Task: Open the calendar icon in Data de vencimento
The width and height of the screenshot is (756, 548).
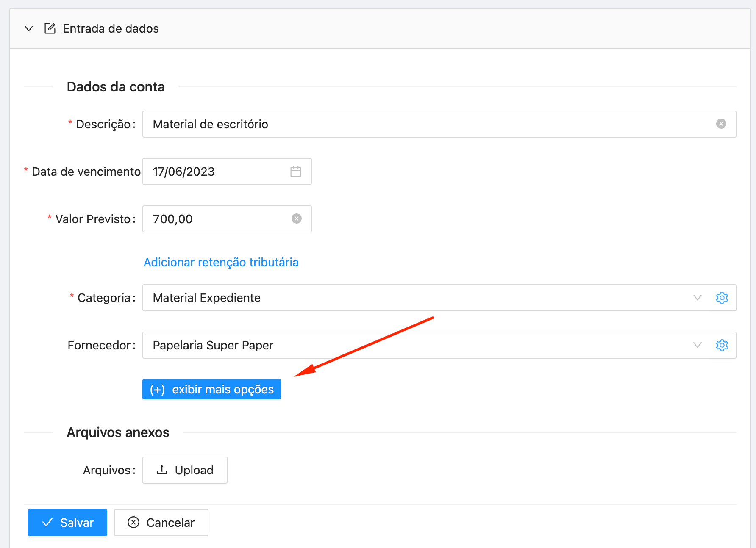Action: point(296,172)
